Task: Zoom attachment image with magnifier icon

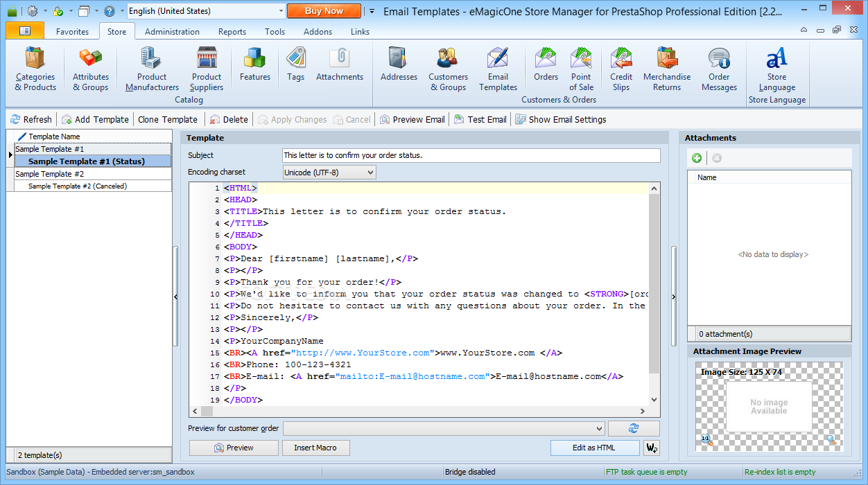Action: [x=831, y=439]
